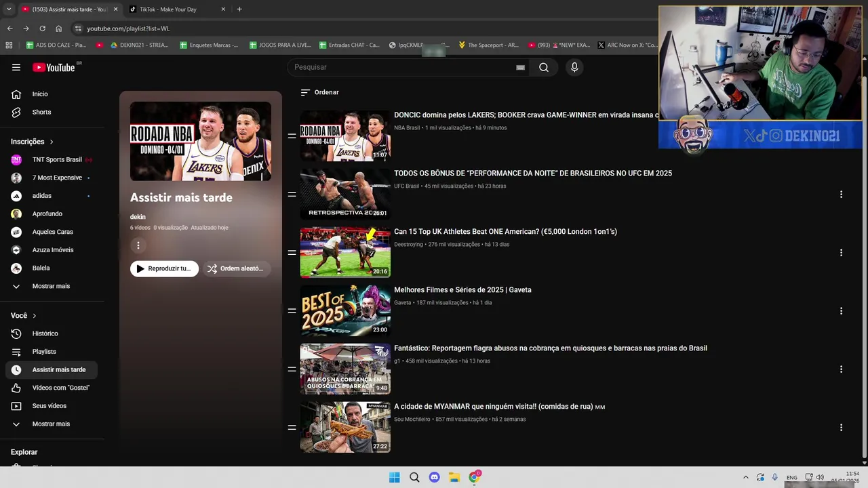The height and width of the screenshot is (488, 868).
Task: Open options for Melhores Filmes video
Action: pos(841,311)
